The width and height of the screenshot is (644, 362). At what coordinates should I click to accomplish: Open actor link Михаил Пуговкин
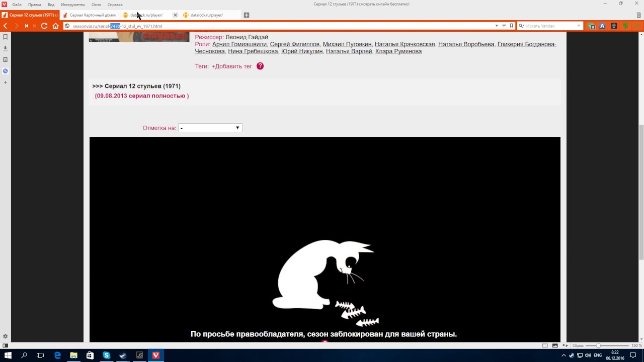coord(347,44)
